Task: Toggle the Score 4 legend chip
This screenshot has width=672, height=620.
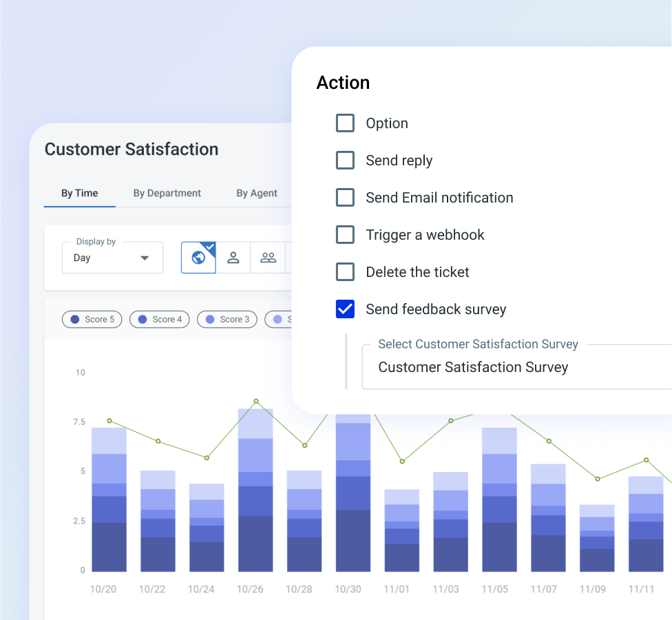Action: (x=160, y=320)
